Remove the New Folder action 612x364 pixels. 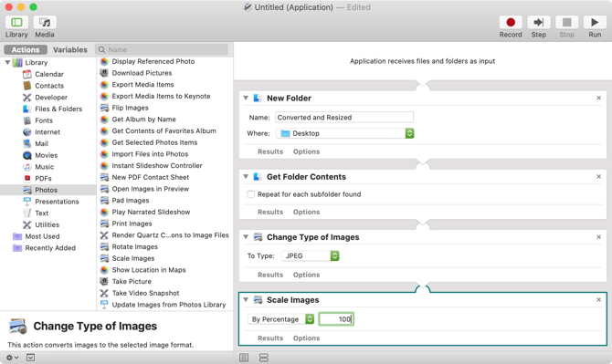[598, 98]
